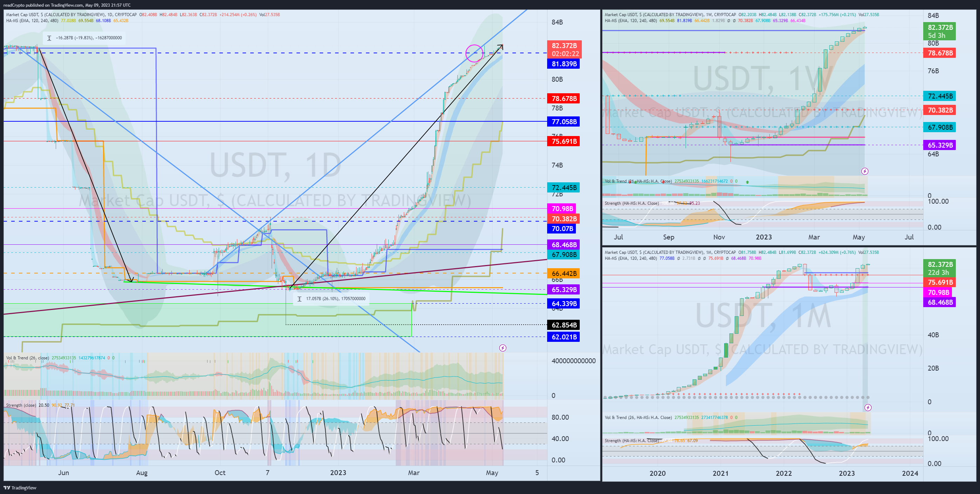Select the 75.691B red label in 1M chart

(x=940, y=282)
